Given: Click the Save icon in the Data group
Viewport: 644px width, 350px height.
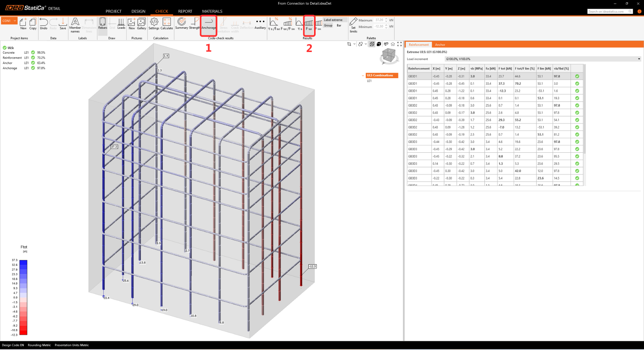Looking at the screenshot, I should pos(63,24).
